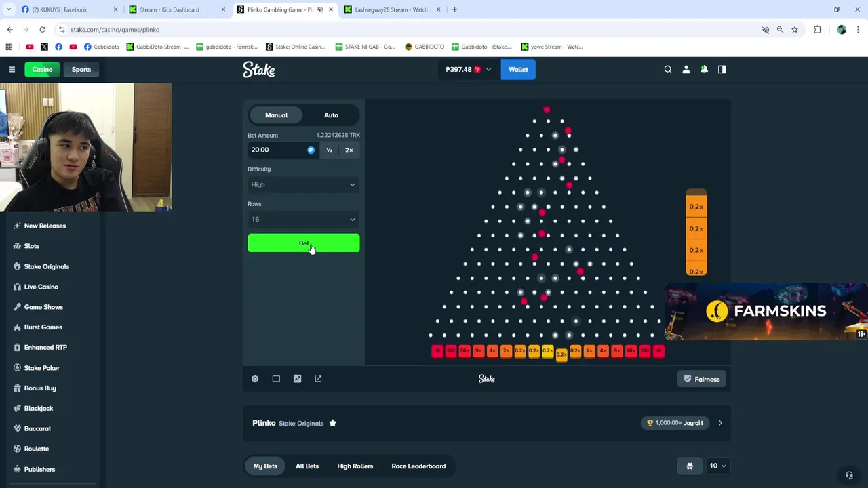Open Publishers in sidebar

39,469
